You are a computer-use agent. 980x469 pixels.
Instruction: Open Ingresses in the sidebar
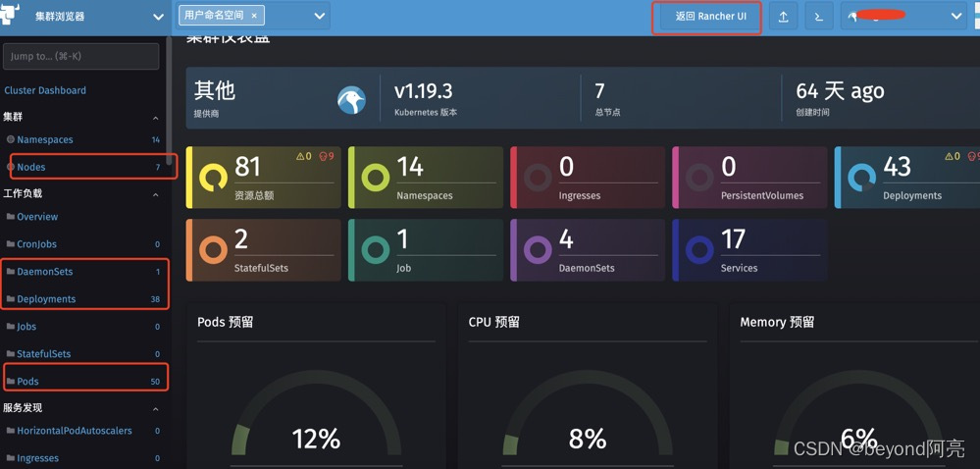[x=37, y=458]
